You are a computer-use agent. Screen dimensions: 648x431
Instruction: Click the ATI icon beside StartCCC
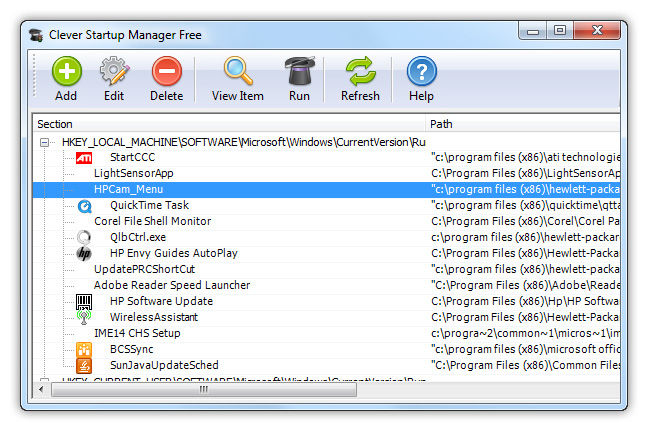point(84,157)
